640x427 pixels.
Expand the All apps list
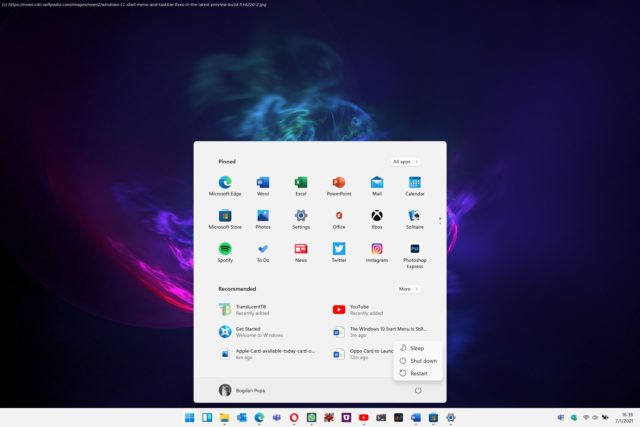405,162
